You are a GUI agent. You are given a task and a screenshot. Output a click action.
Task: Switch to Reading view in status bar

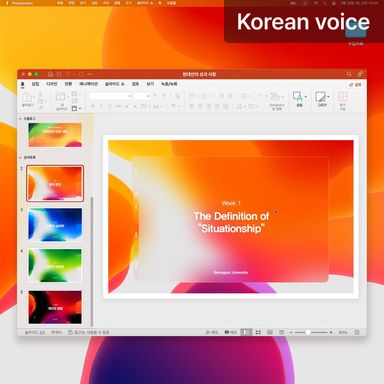pos(270,332)
